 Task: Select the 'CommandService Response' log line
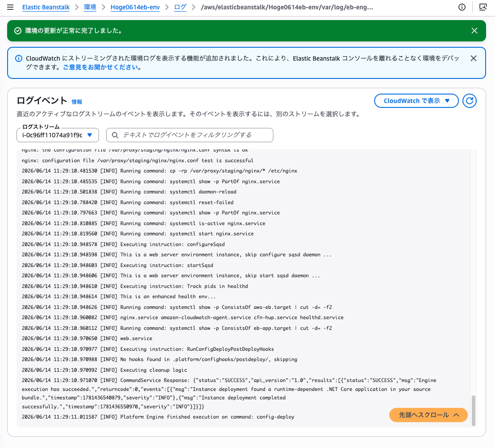(x=229, y=394)
